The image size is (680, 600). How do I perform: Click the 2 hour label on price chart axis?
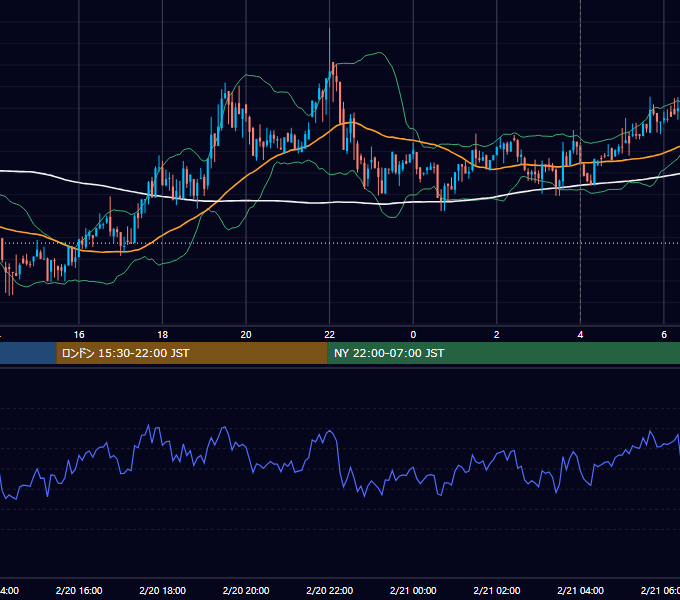(x=497, y=335)
